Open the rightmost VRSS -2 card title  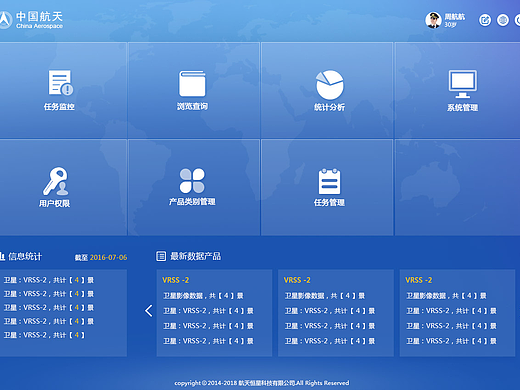419,280
